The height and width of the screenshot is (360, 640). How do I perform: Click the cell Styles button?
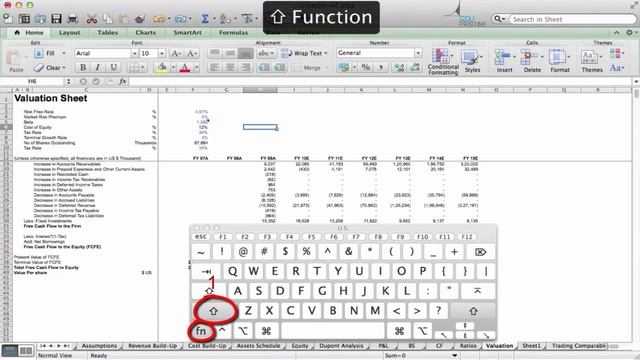[x=472, y=61]
